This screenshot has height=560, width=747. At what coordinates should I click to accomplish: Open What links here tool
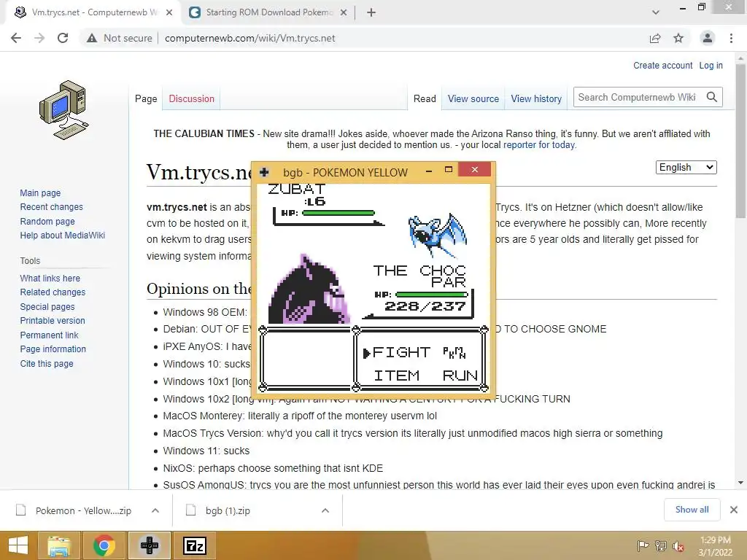pos(50,278)
